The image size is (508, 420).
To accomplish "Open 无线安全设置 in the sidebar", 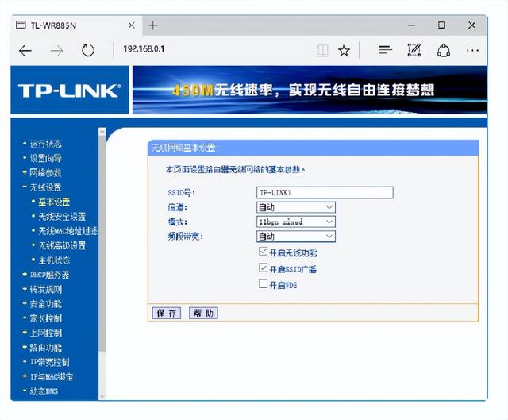I will pos(62,217).
